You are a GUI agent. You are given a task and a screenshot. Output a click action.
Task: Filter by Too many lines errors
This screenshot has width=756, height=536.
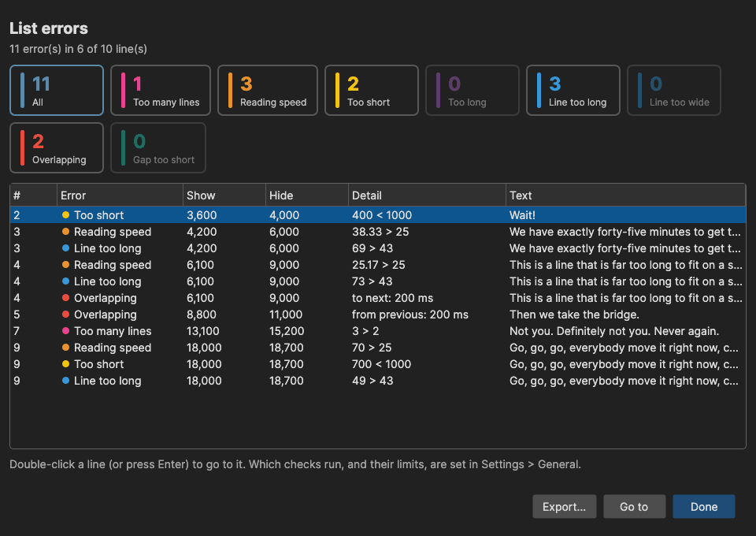[161, 90]
